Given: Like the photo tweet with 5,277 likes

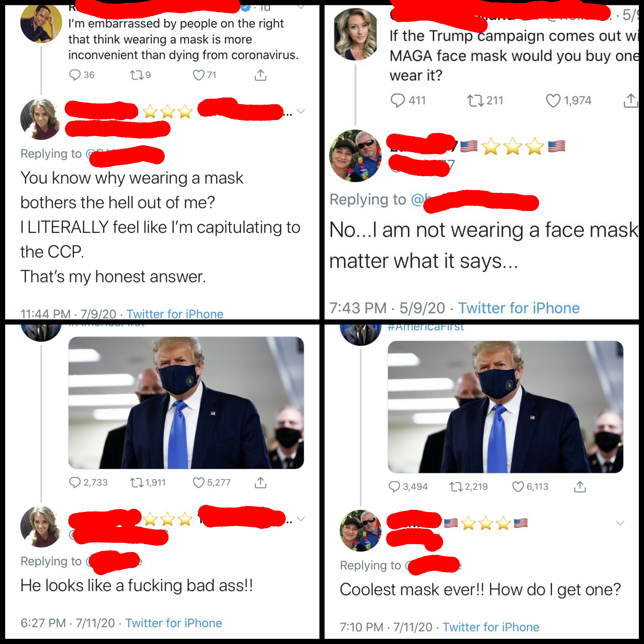Looking at the screenshot, I should [199, 483].
